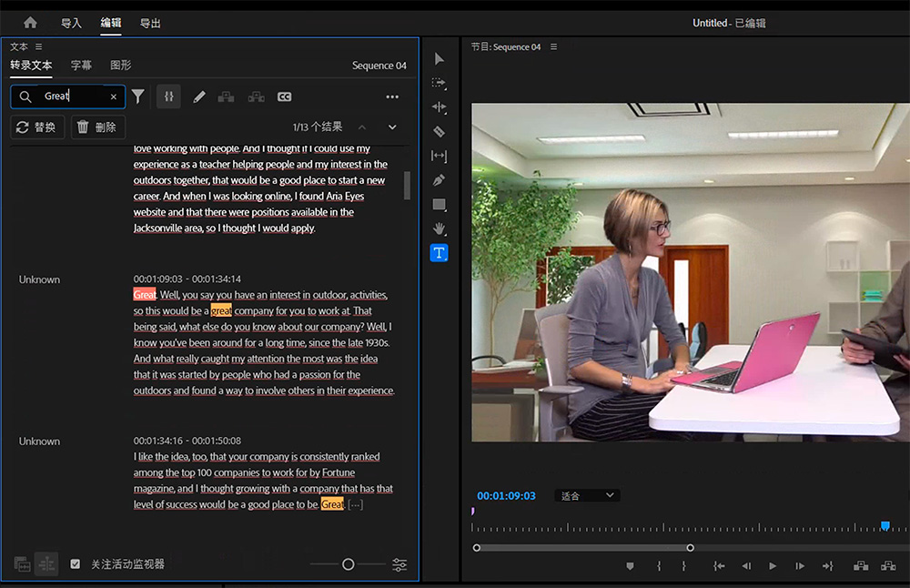
Task: Open the zoom level dropdown
Action: coord(588,496)
